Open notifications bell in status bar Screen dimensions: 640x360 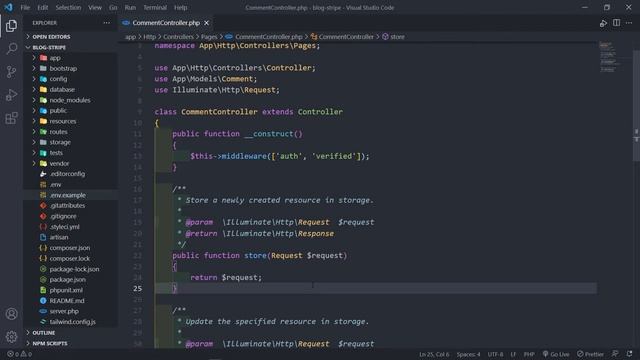[x=629, y=353]
